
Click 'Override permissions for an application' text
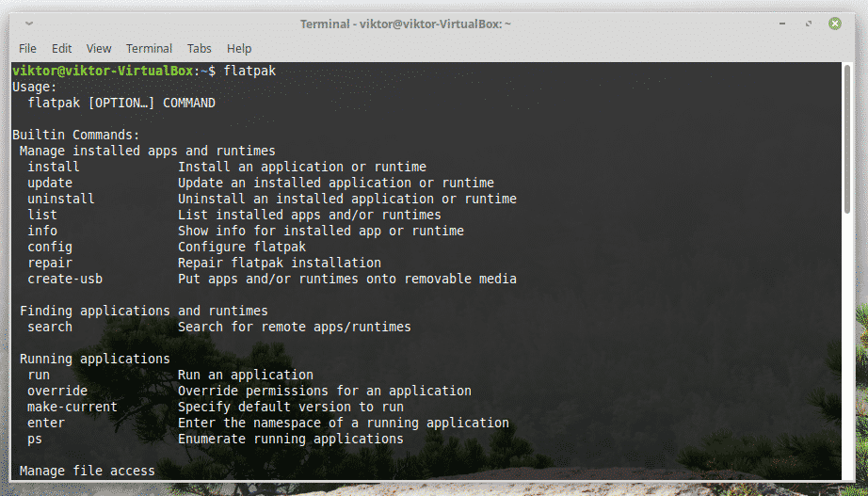325,392
